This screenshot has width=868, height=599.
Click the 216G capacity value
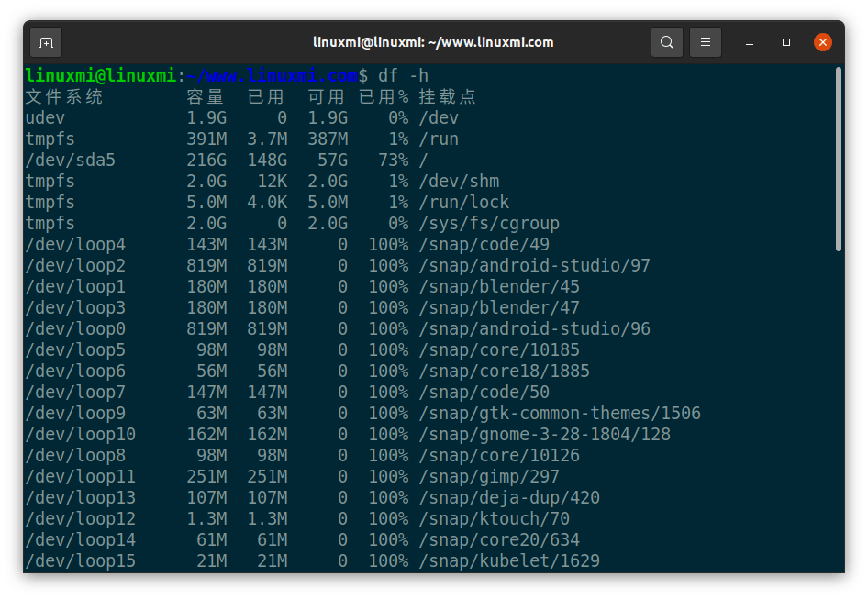[206, 160]
